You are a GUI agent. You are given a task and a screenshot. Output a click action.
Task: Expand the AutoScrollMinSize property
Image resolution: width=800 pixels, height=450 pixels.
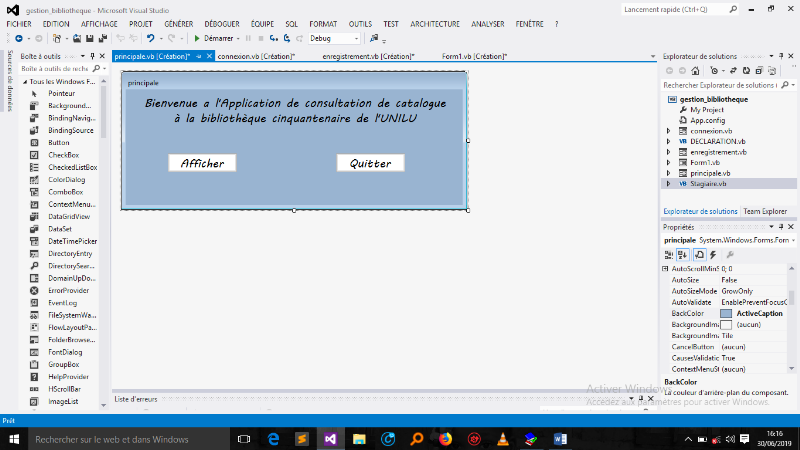[665, 269]
